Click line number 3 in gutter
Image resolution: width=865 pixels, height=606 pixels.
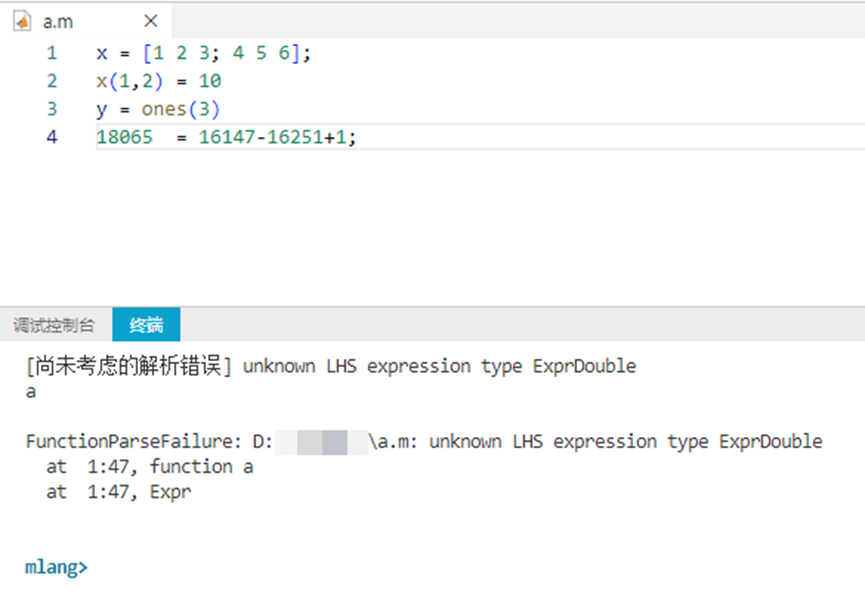(x=52, y=109)
